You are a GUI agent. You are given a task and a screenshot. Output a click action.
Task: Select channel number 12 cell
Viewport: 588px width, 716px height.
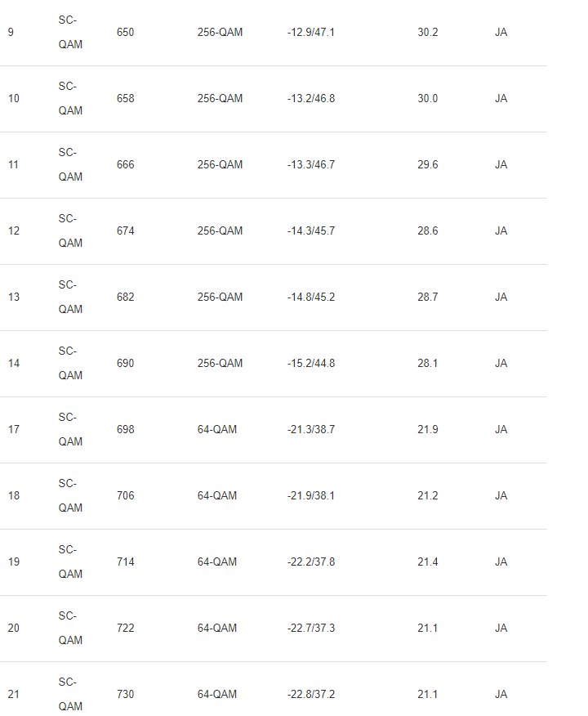(x=14, y=231)
